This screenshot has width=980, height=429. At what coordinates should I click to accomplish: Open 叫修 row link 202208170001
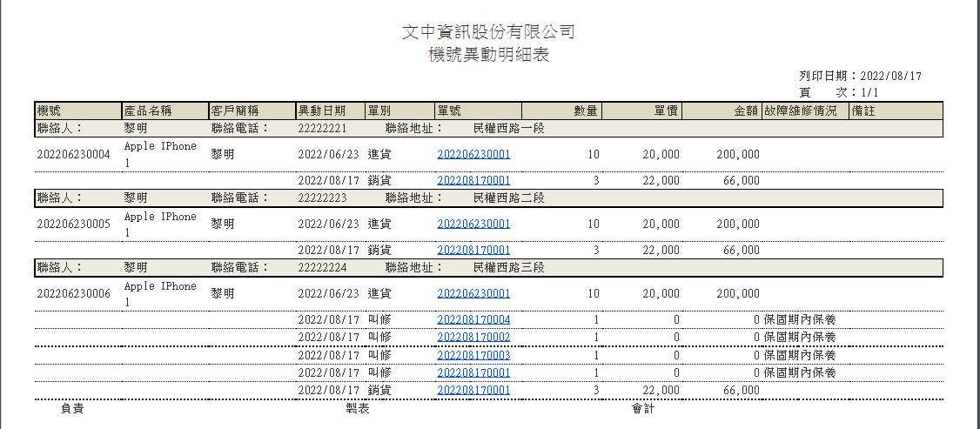473,372
